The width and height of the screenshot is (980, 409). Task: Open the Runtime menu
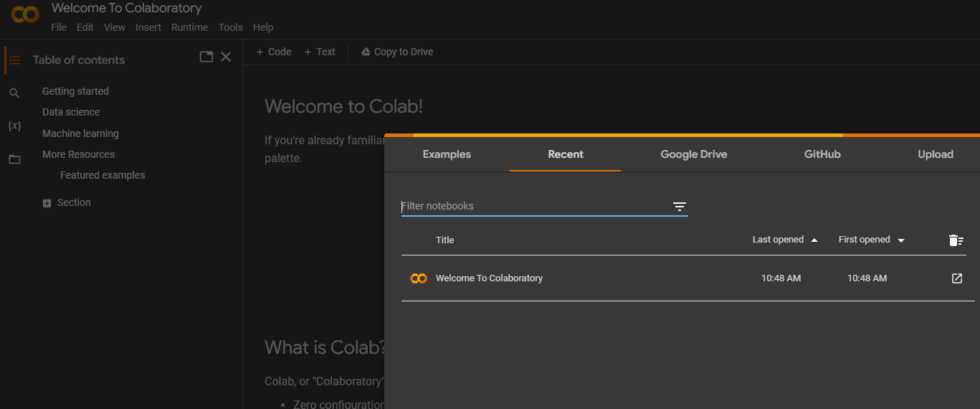(189, 27)
